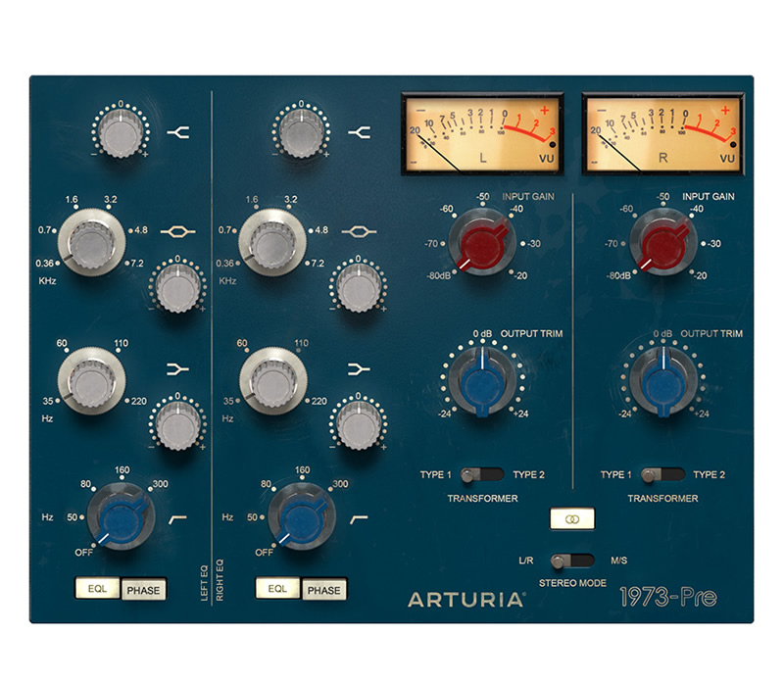The width and height of the screenshot is (784, 683).
Task: Click the 7.2 mark on Right EQ mid frequency
Action: (318, 263)
